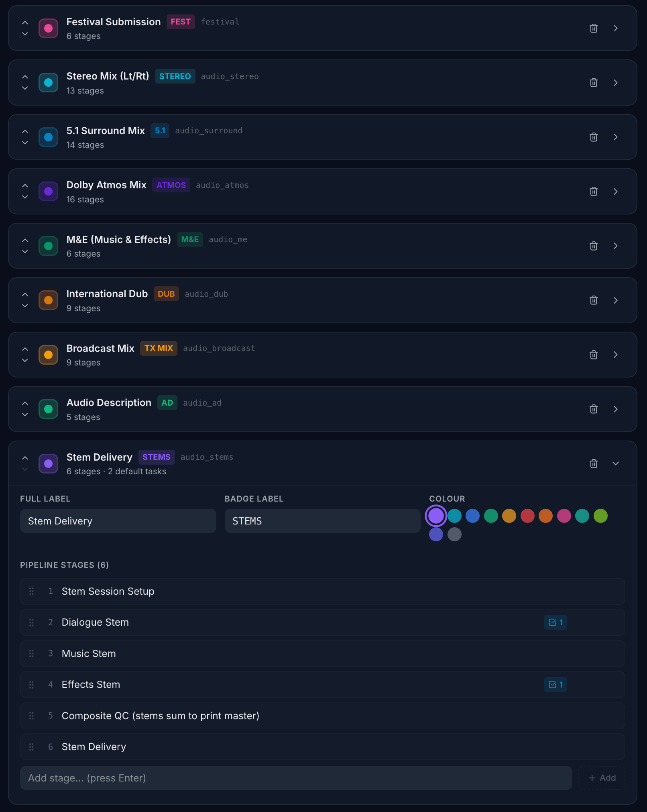
Task: Select the Composite QC stage row
Action: tap(323, 716)
